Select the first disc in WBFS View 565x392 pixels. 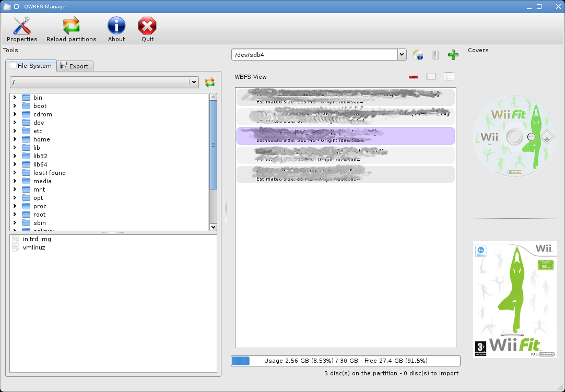click(x=346, y=97)
